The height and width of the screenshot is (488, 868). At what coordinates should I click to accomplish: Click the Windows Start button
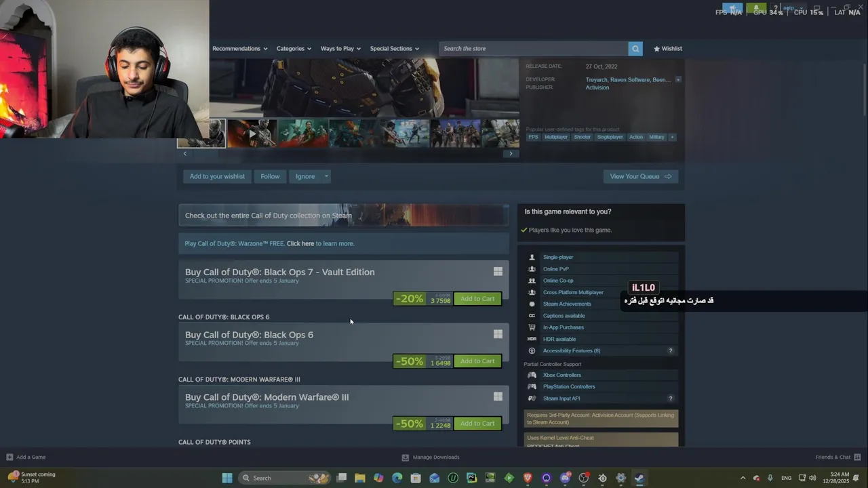pos(227,478)
